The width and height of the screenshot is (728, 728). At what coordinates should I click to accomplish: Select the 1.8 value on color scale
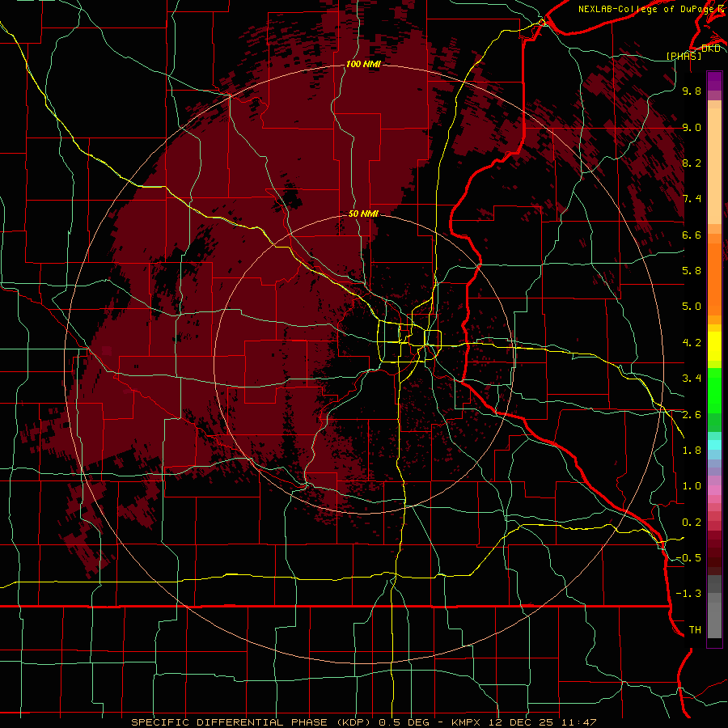pos(692,451)
